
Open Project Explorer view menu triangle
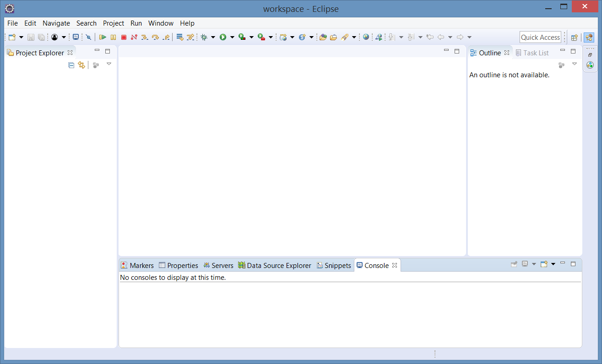coord(109,64)
